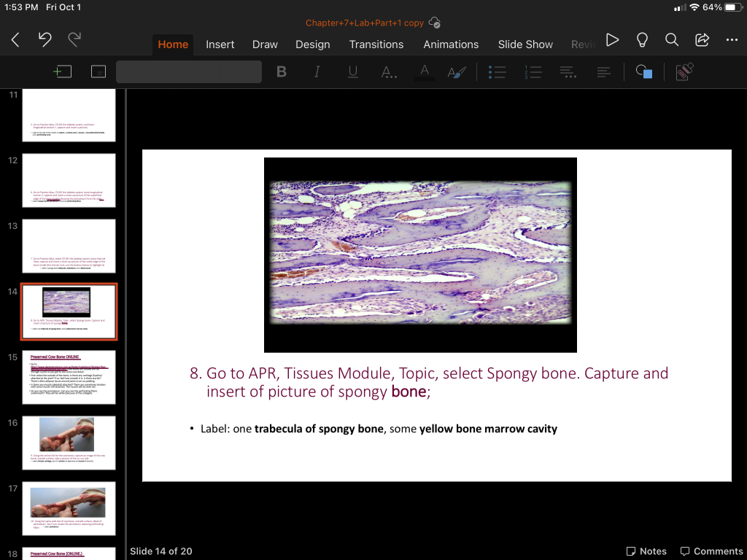This screenshot has height=560, width=747.
Task: Toggle Underline formatting
Action: [353, 71]
